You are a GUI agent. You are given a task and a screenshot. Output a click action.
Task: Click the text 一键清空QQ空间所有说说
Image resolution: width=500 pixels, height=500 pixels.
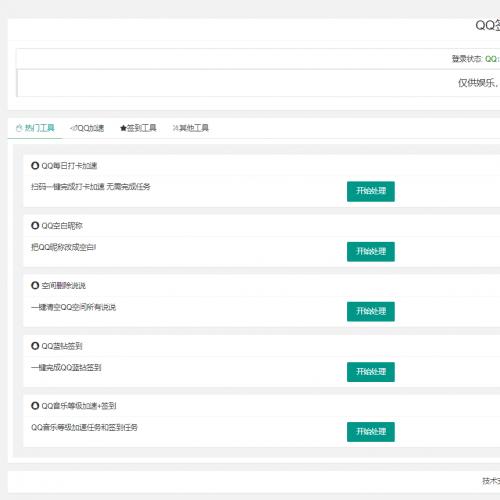tap(73, 307)
